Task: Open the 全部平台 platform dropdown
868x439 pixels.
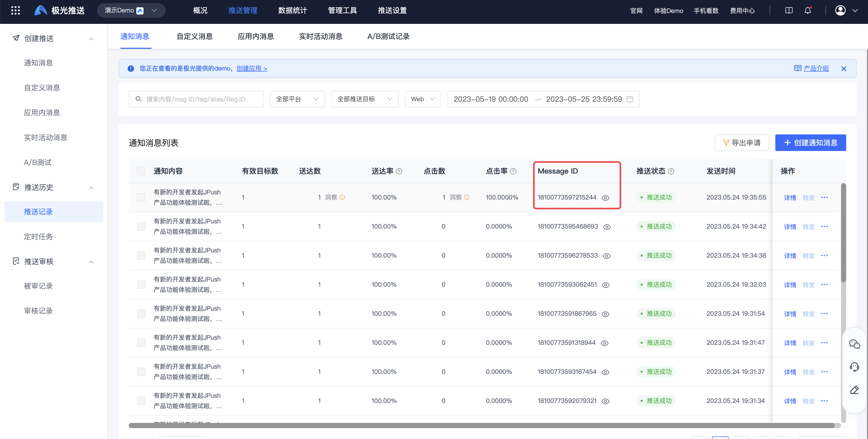Action: coord(297,99)
